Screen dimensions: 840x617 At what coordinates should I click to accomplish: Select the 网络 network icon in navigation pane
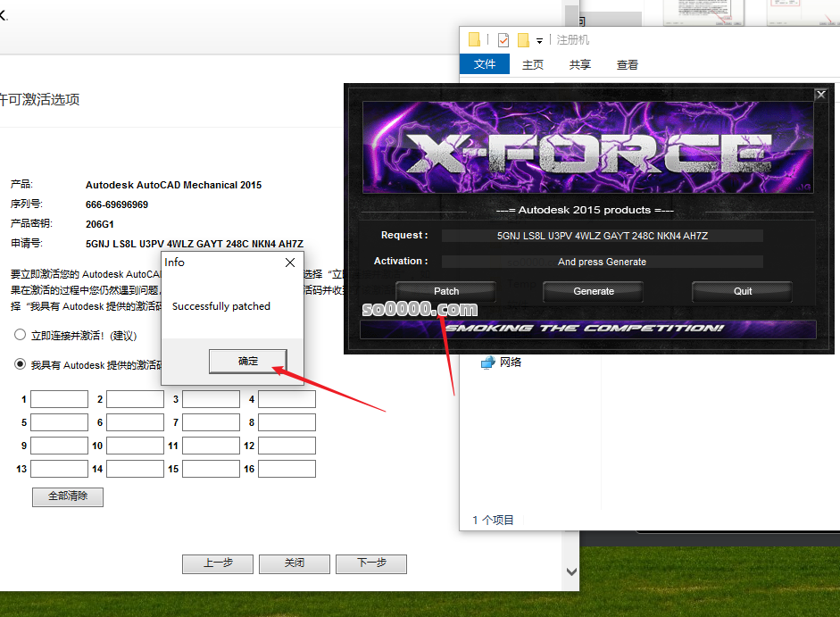click(487, 363)
